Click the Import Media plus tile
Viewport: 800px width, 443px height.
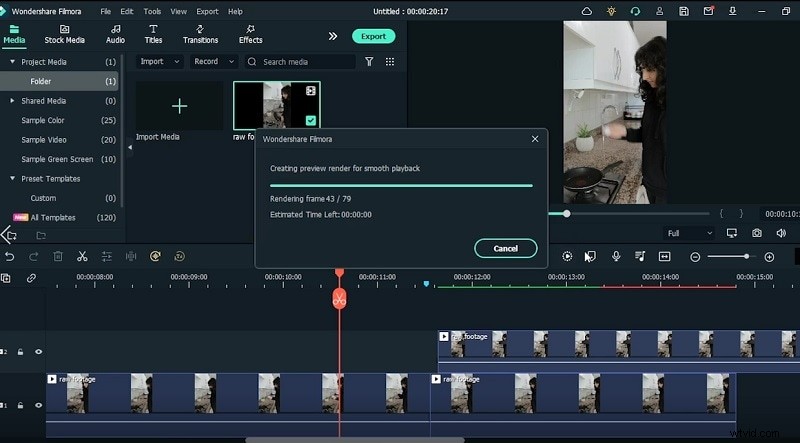click(x=179, y=106)
